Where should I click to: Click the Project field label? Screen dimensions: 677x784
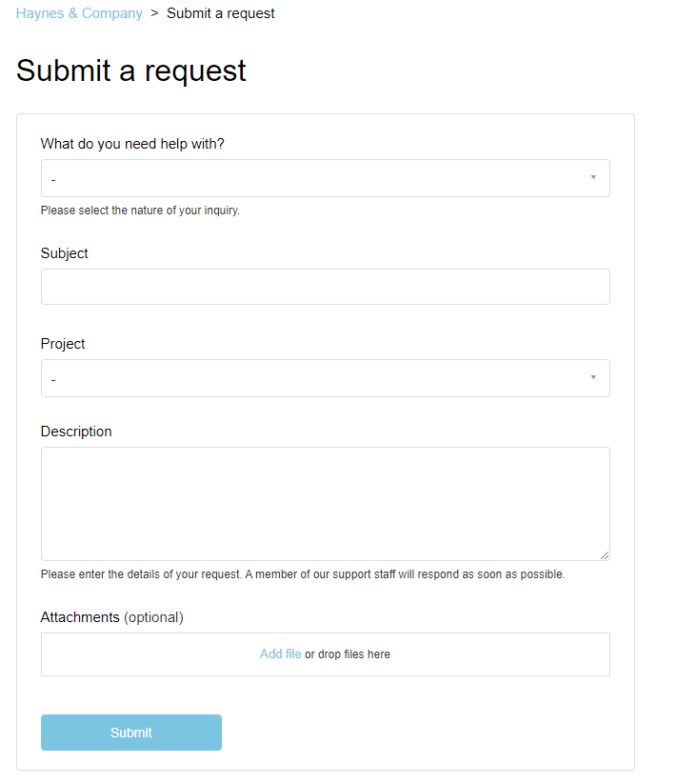point(63,344)
